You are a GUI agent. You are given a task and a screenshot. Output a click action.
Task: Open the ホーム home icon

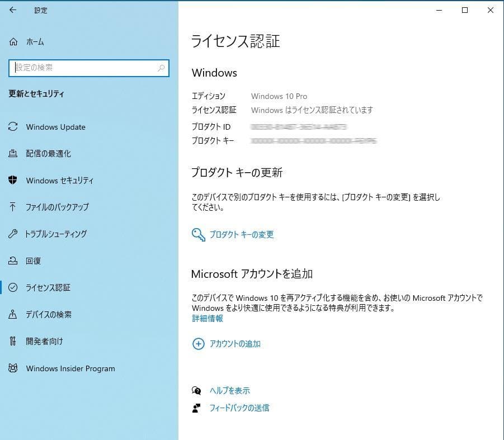[x=13, y=42]
